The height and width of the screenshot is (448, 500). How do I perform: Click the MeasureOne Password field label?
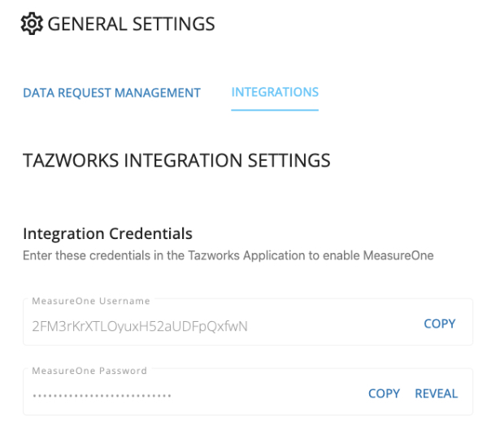tap(89, 371)
